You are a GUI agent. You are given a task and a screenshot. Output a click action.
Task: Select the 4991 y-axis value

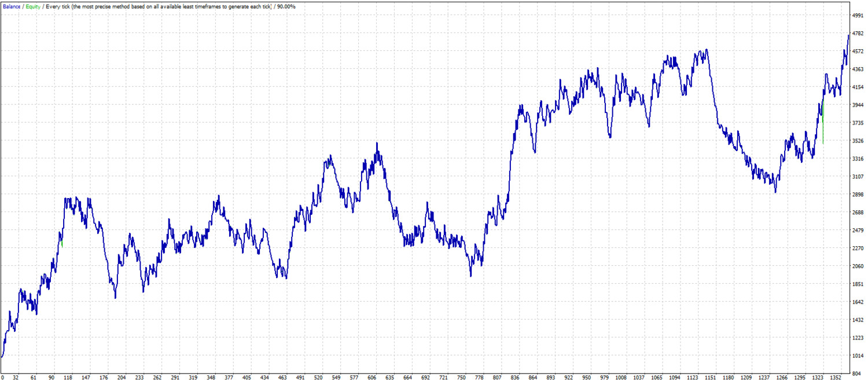point(858,16)
